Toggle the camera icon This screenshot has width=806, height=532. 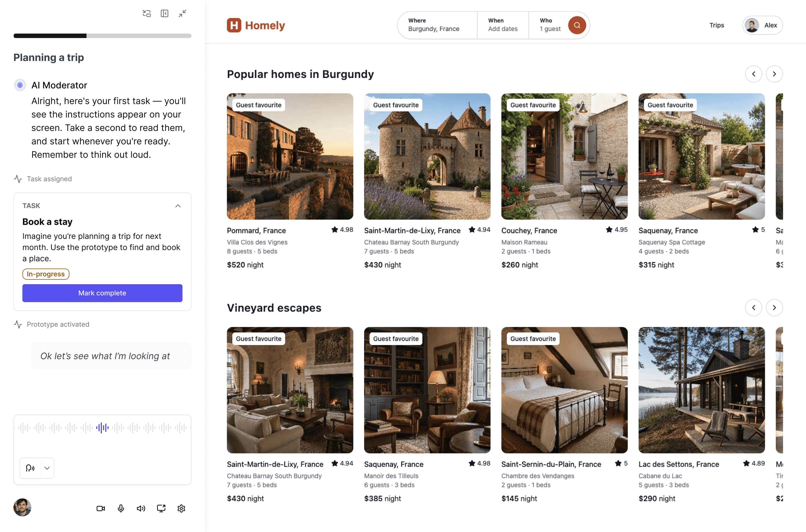[x=101, y=508]
